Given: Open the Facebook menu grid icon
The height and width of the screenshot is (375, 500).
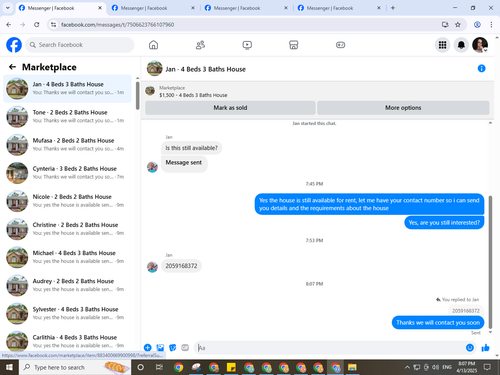Looking at the screenshot, I should click(442, 45).
